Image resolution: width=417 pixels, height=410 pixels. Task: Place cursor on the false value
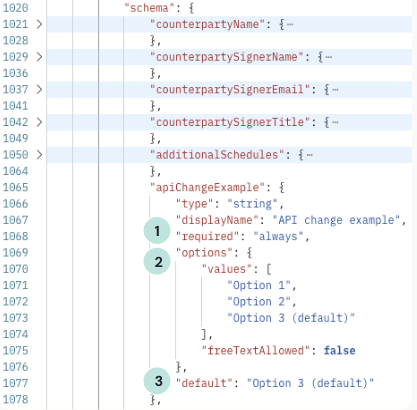339,351
